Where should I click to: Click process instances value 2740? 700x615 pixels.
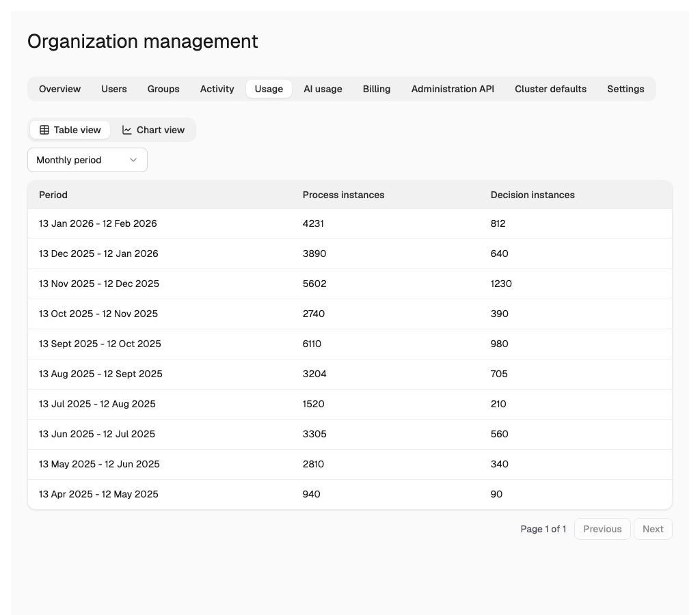click(x=313, y=314)
